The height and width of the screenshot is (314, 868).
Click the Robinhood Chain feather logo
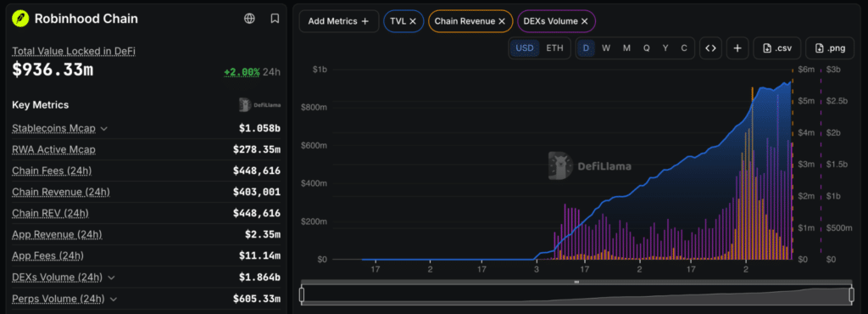[20, 19]
